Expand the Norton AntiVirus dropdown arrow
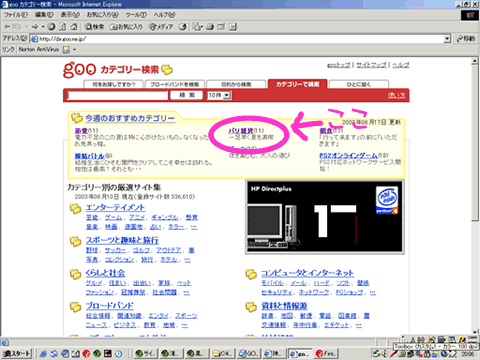This screenshot has height=360, width=480. coord(74,50)
